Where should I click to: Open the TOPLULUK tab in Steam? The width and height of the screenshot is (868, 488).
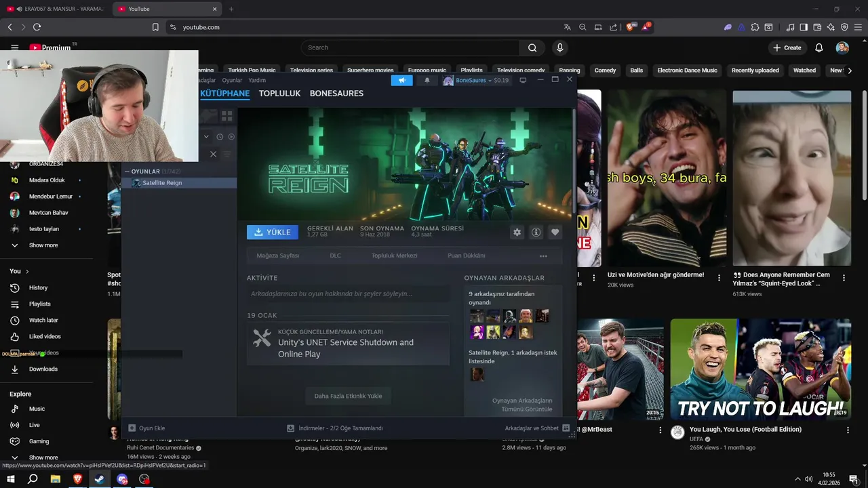point(279,94)
